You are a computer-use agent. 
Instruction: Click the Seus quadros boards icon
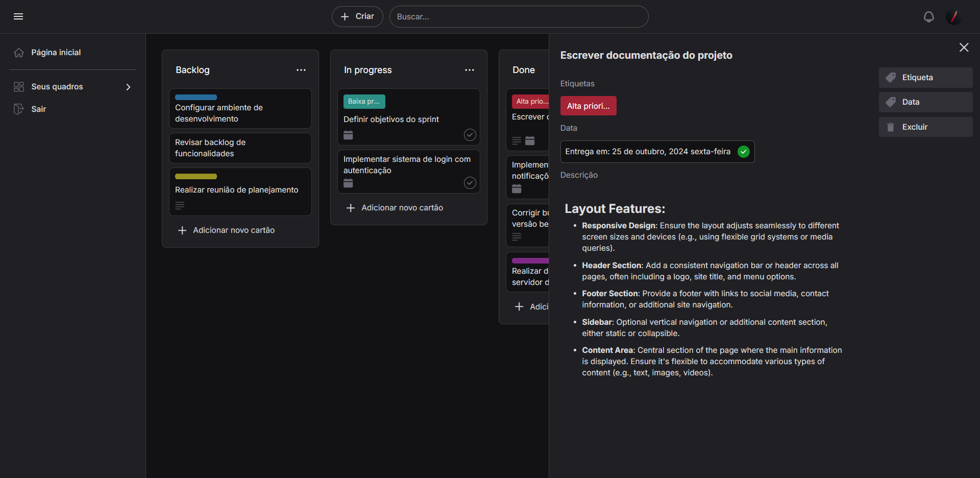[x=19, y=87]
